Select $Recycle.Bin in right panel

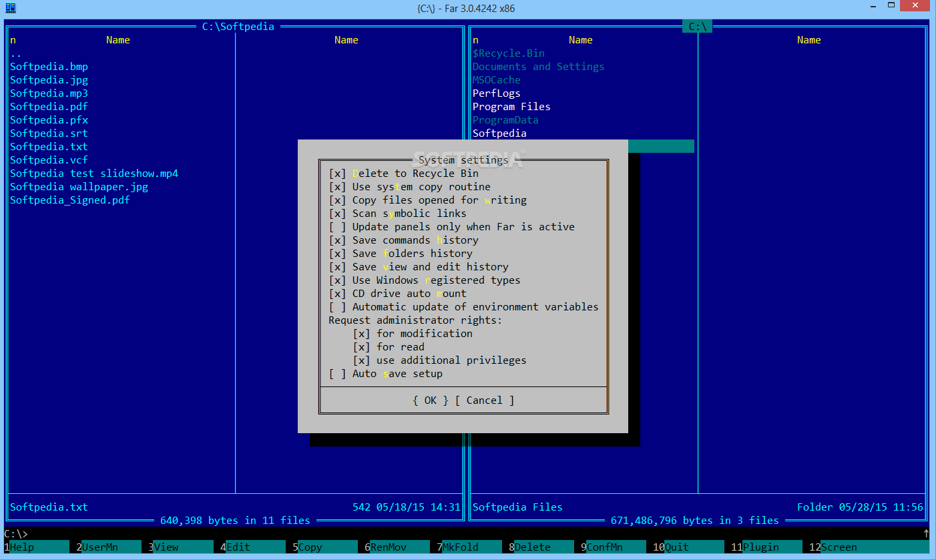[509, 53]
